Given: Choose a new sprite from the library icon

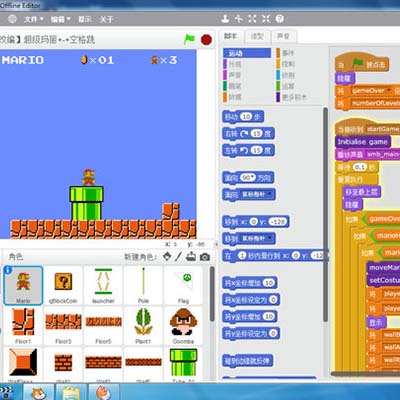Looking at the screenshot, I should [167, 256].
